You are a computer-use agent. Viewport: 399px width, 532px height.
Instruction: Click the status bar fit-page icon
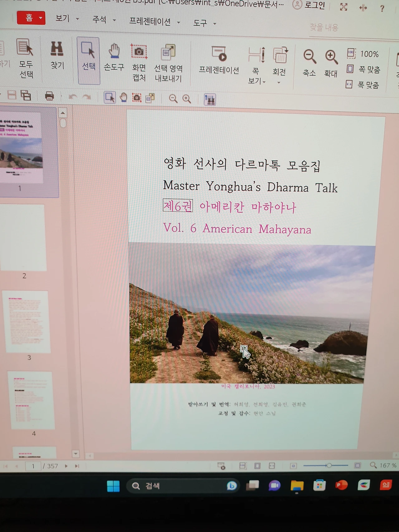(x=257, y=466)
